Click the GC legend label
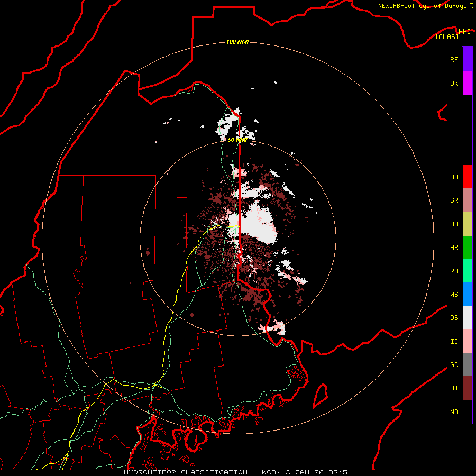The height and width of the screenshot is (476, 476). 454,365
